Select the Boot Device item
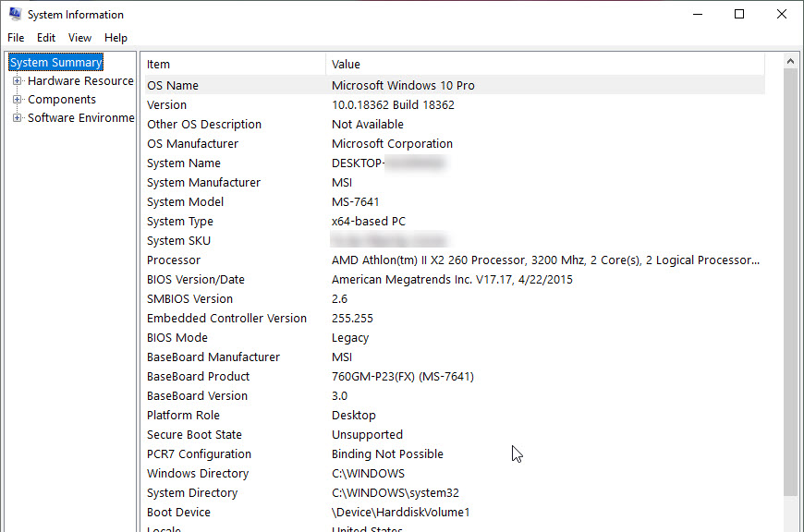The height and width of the screenshot is (532, 804). click(x=178, y=513)
